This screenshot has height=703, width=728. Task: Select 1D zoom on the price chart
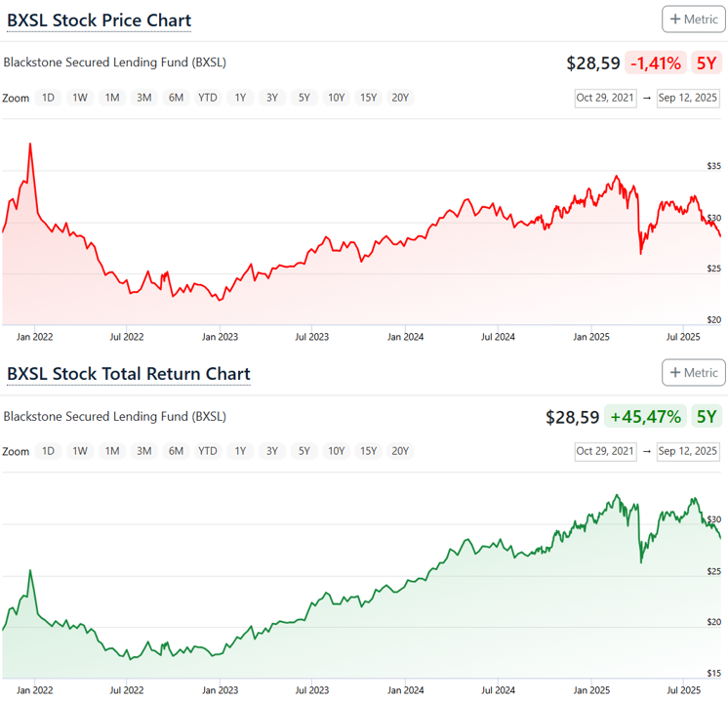click(48, 98)
